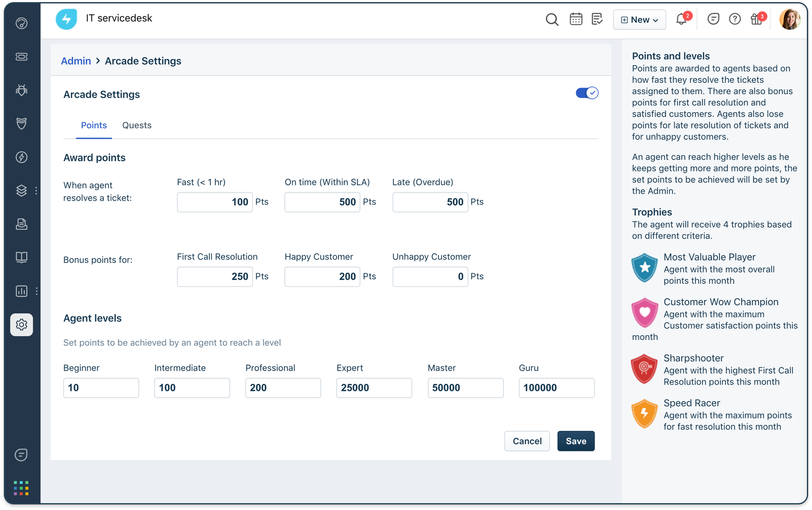This screenshot has height=510, width=812.
Task: Open the Solutions book icon in sidebar
Action: tap(21, 257)
